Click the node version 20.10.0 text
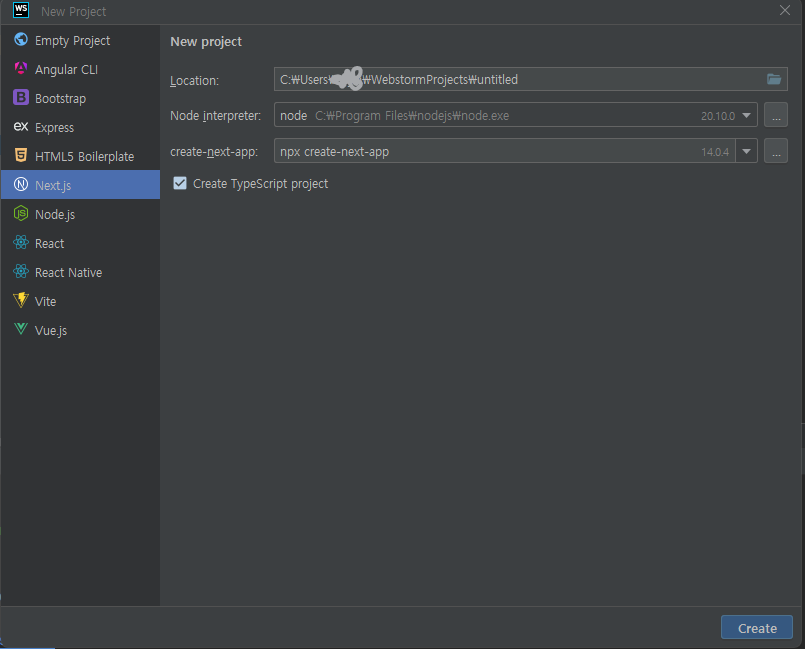Screen dimensions: 805x649 [x=718, y=116]
